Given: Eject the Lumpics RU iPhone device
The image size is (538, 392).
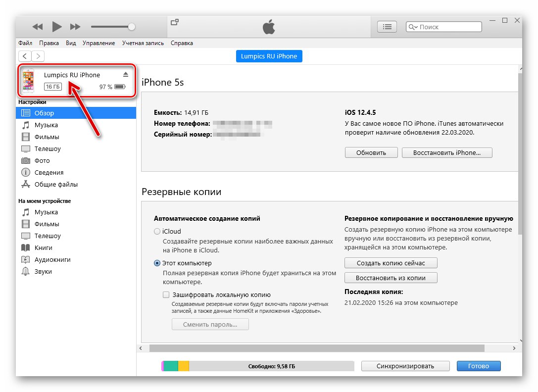Looking at the screenshot, I should pos(126,74).
